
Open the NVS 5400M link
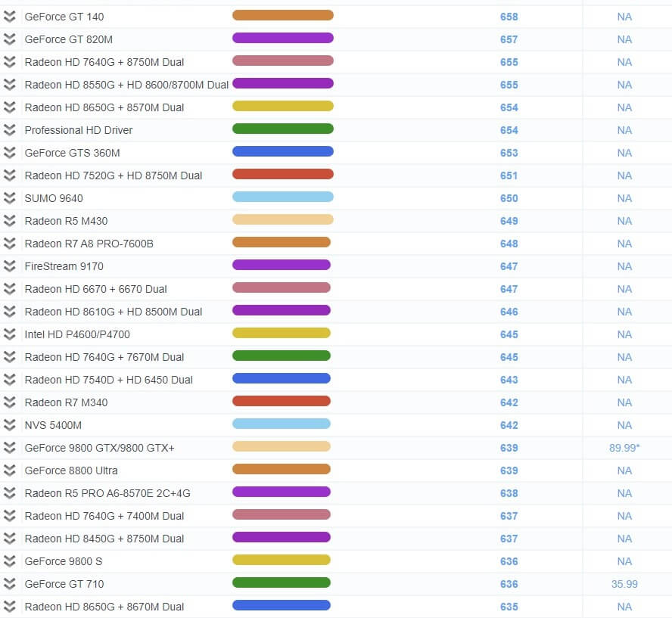53,425
